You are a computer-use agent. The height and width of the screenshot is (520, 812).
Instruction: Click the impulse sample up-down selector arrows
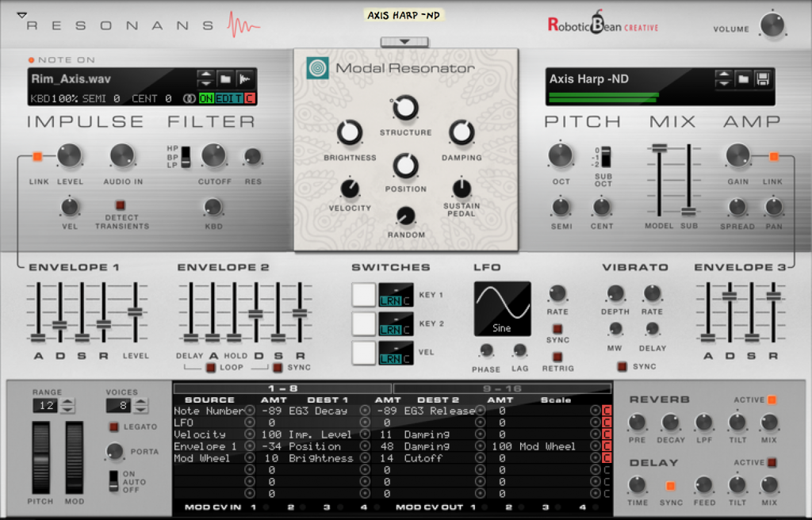click(205, 78)
